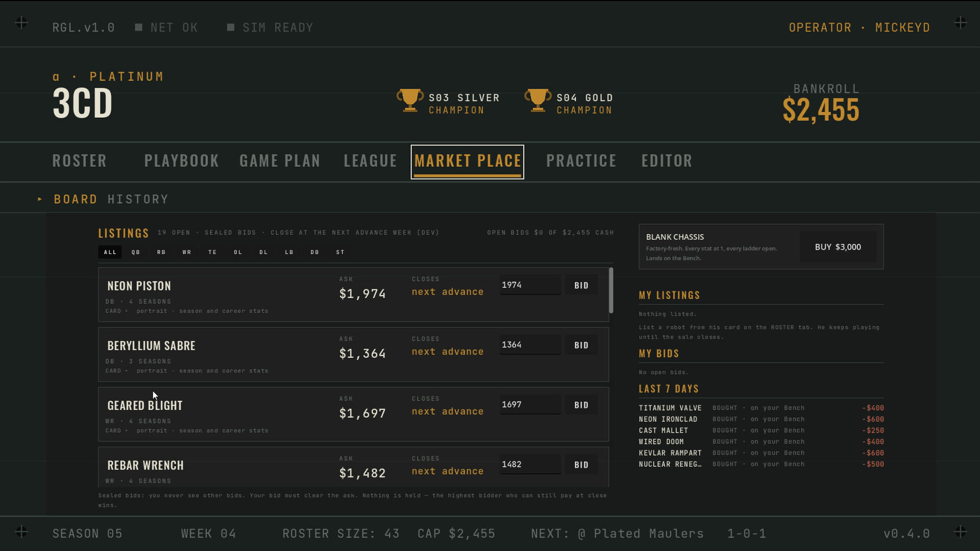Click the NET OK status indicator square
The image size is (980, 551).
pos(138,27)
